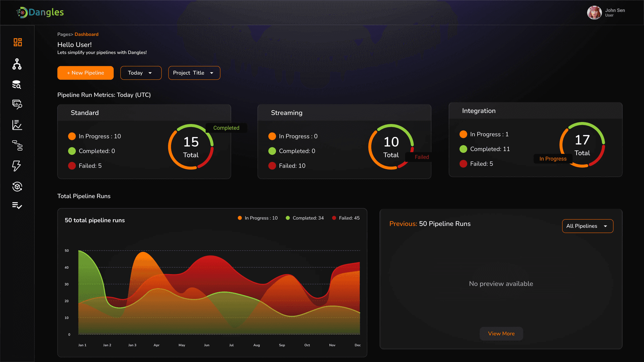The image size is (644, 362).
Task: Expand the Today date range dropdown
Action: click(141, 73)
